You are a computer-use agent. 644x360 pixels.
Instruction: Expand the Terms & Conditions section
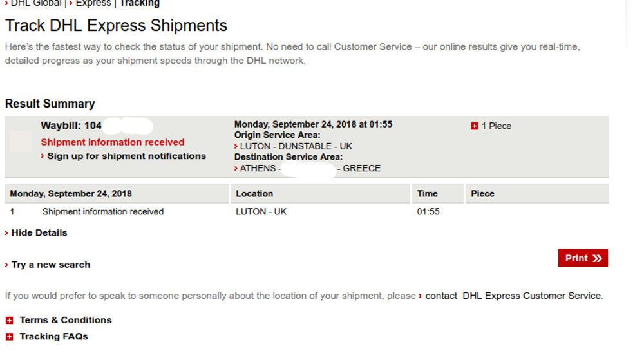pyautogui.click(x=65, y=320)
